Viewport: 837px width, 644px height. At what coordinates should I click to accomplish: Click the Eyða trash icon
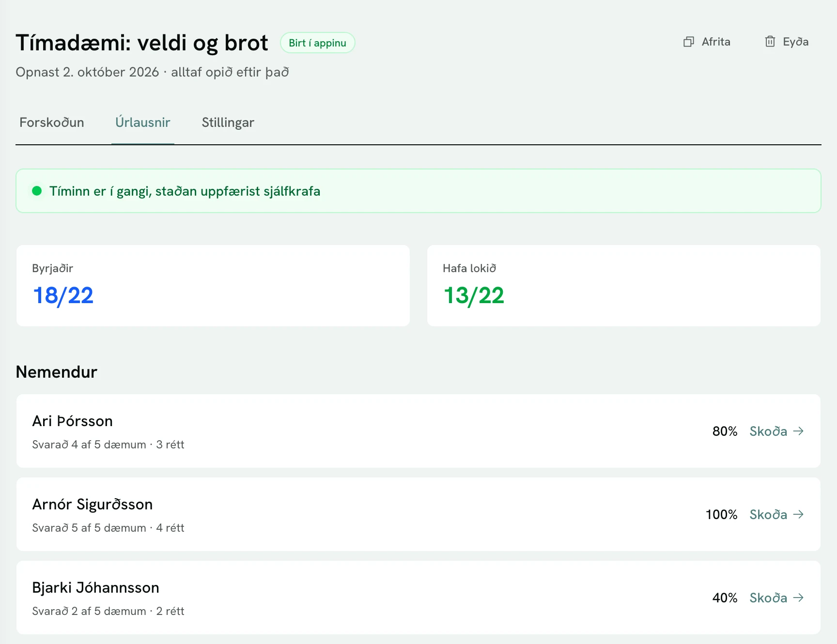tap(770, 42)
